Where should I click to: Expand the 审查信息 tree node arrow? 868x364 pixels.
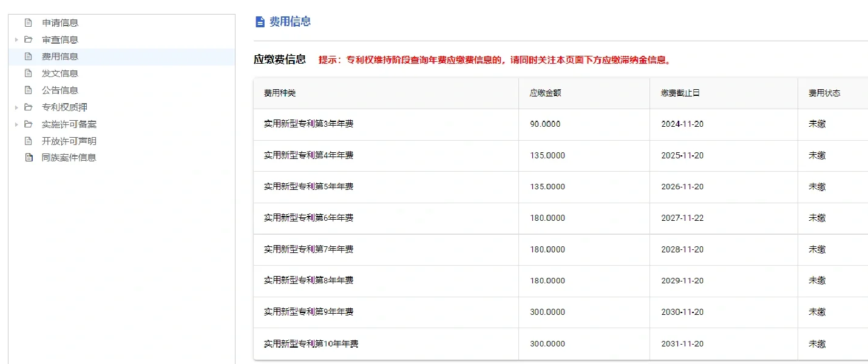(x=16, y=40)
